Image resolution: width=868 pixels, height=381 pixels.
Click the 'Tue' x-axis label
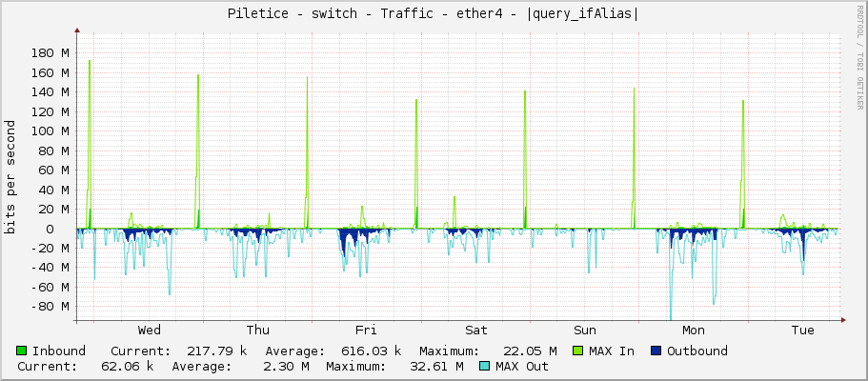pos(802,331)
